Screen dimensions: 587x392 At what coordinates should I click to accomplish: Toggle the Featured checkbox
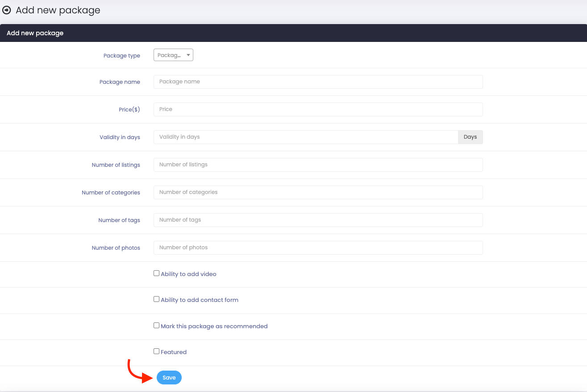point(156,351)
